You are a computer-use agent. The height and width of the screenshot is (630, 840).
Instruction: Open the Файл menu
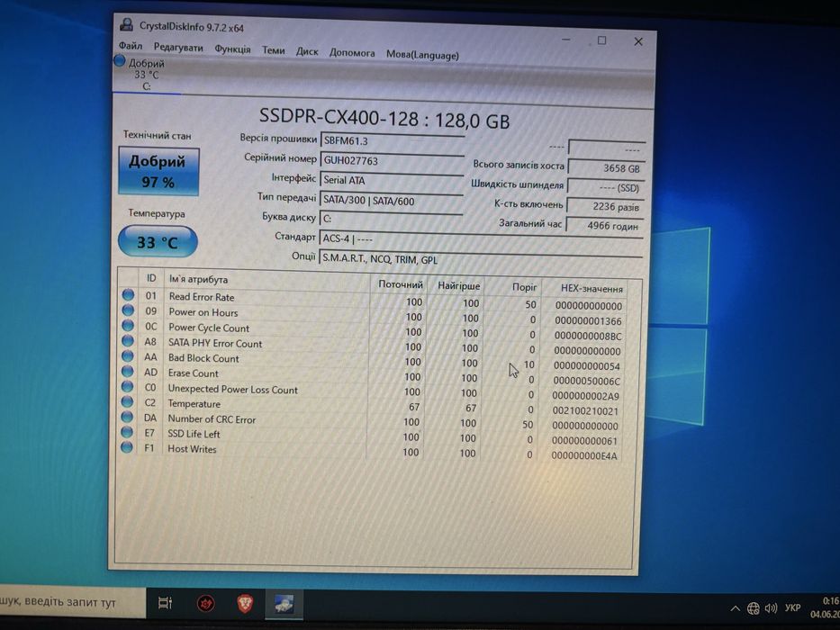(131, 46)
